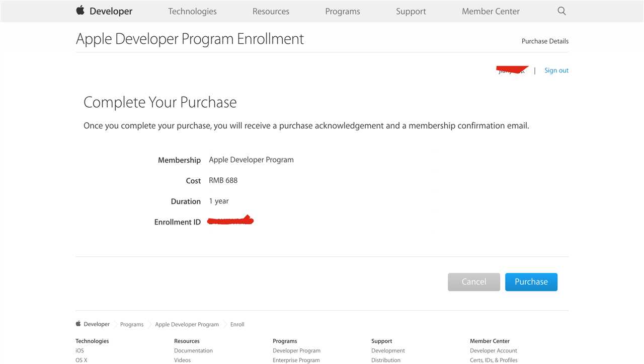Open Member Center in top navigation
The width and height of the screenshot is (644, 364).
click(491, 11)
